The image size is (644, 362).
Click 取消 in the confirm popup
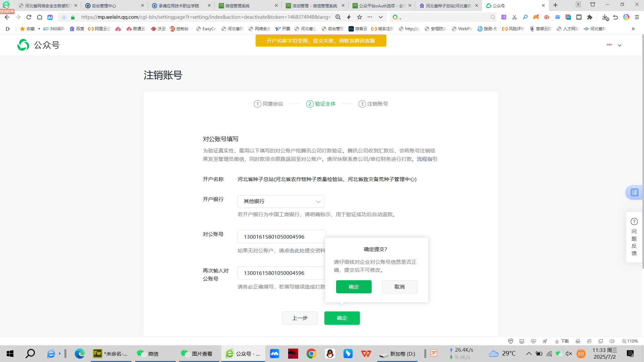point(399,287)
